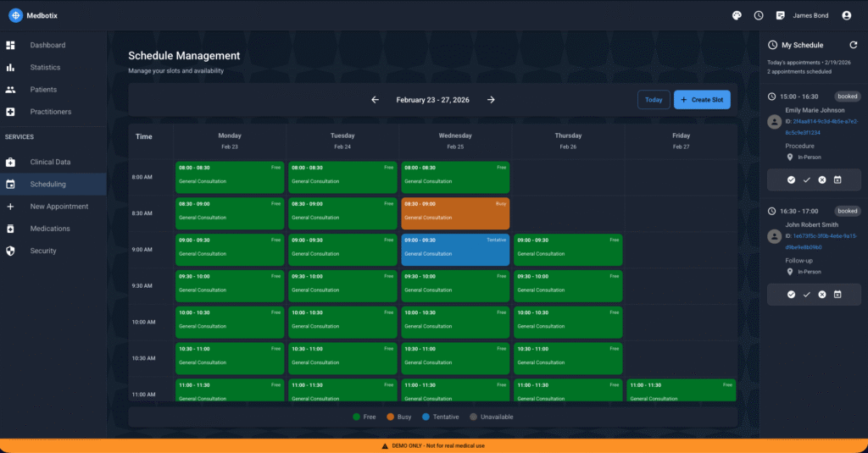The image size is (868, 453).
Task: Open the theme palette icon
Action: pos(736,15)
